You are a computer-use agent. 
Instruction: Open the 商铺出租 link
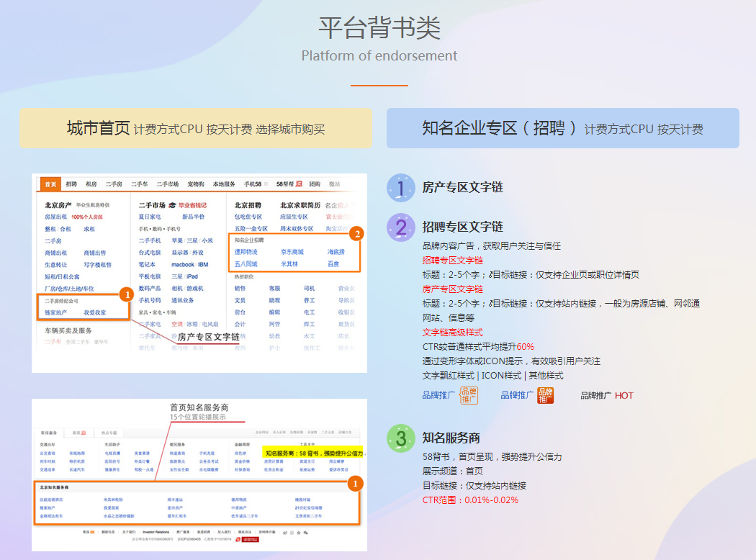(x=56, y=253)
